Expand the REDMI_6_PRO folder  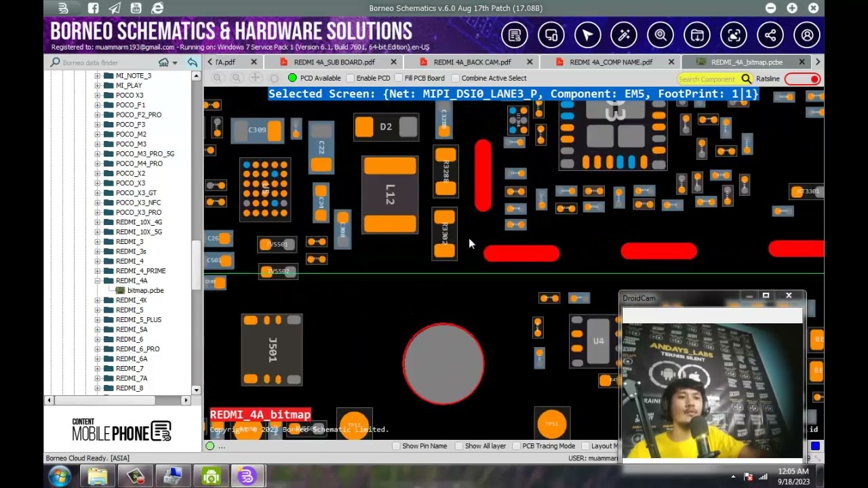point(98,349)
